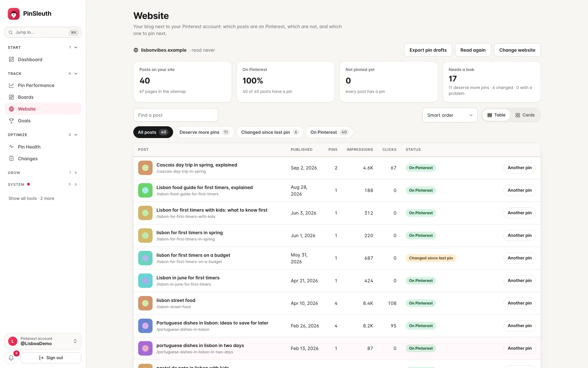The image size is (588, 368).
Task: Select the On Pinterest filter tab
Action: coord(329,132)
